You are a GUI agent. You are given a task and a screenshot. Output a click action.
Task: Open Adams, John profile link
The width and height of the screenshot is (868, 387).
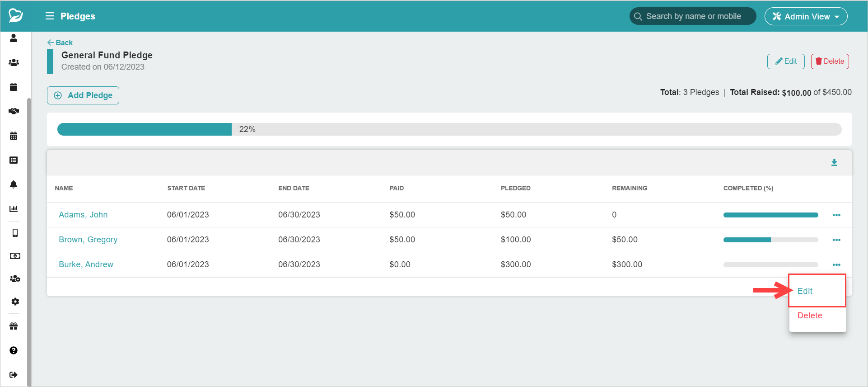point(83,215)
